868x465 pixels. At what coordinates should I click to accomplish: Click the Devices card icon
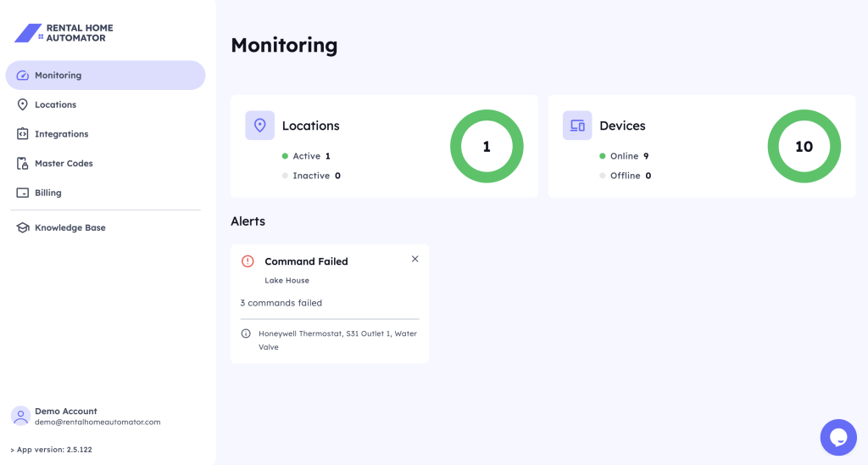point(577,126)
